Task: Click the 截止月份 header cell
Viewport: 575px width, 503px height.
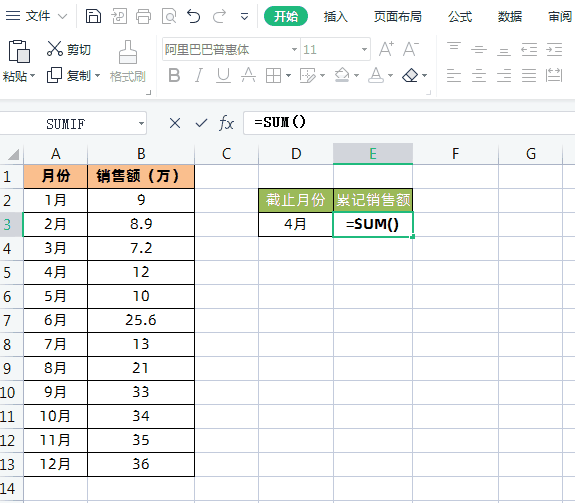Action: coord(296,200)
